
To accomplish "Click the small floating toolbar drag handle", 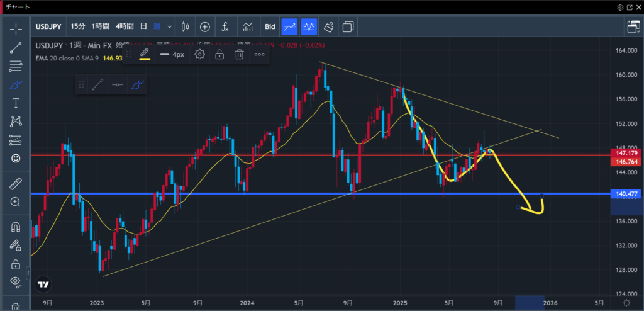I will point(81,85).
